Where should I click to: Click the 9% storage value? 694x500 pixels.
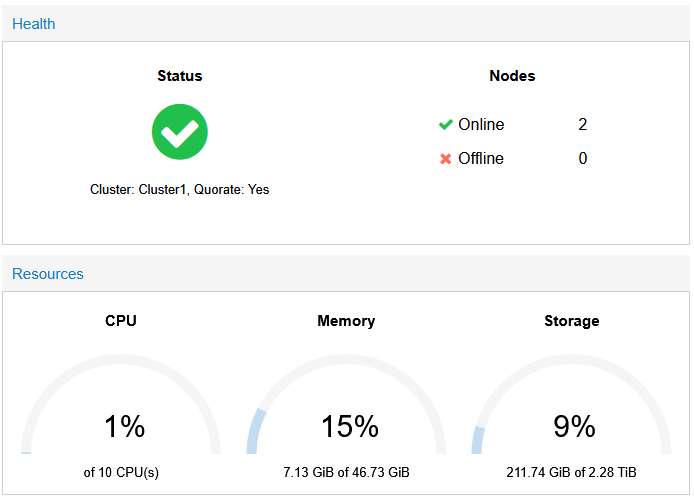(574, 427)
